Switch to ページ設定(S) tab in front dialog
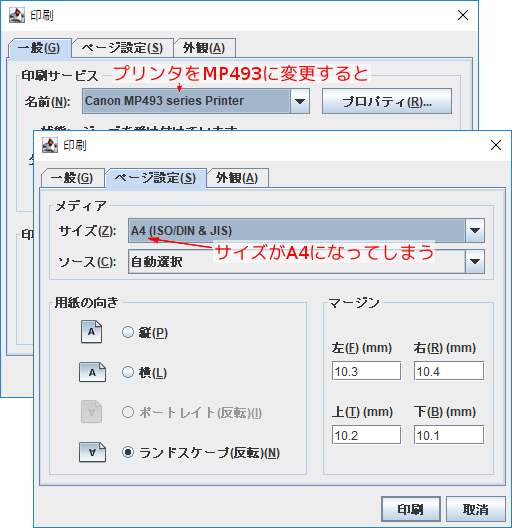Image resolution: width=512 pixels, height=528 pixels. pos(156,178)
